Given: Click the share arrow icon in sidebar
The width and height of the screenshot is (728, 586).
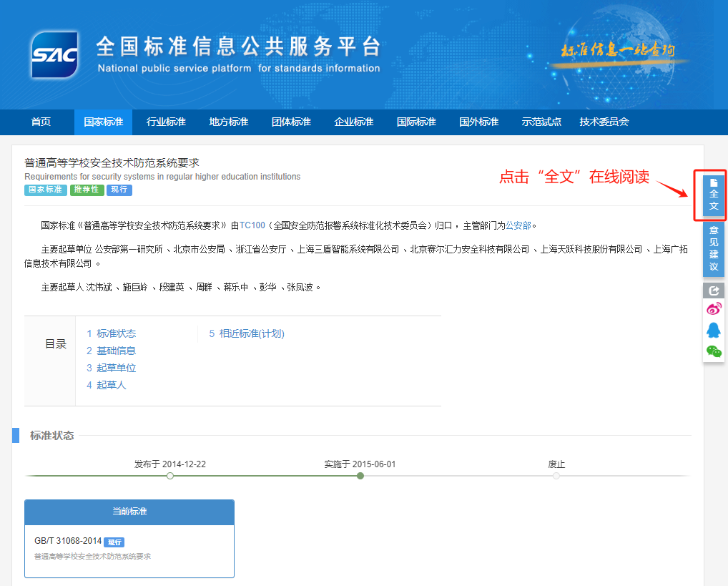Looking at the screenshot, I should click(713, 290).
